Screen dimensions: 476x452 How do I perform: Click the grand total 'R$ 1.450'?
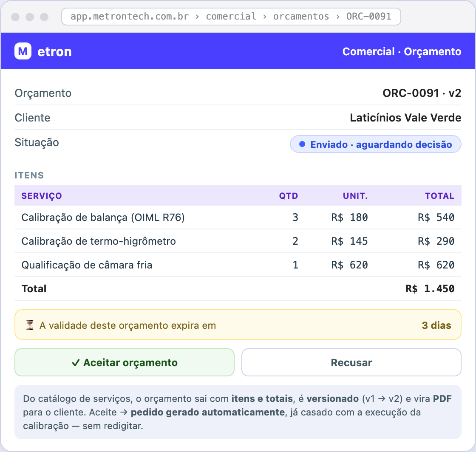point(430,288)
